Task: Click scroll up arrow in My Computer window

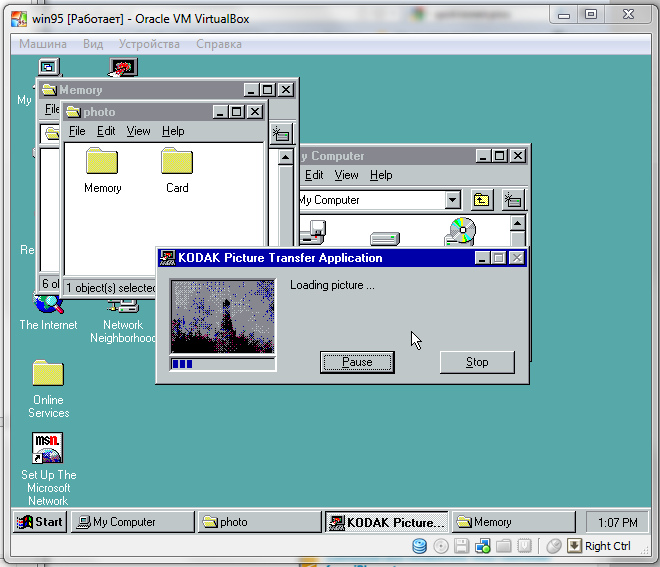Action: tap(517, 223)
